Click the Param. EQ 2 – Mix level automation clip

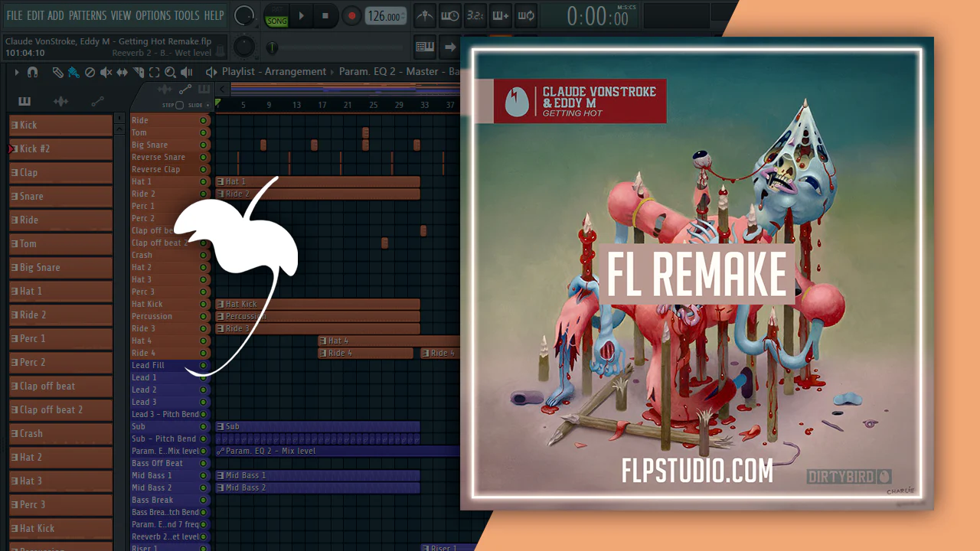click(338, 451)
